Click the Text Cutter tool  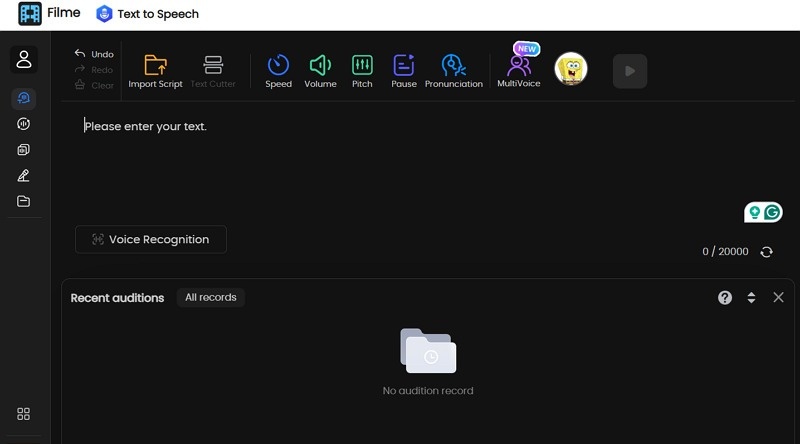(213, 66)
